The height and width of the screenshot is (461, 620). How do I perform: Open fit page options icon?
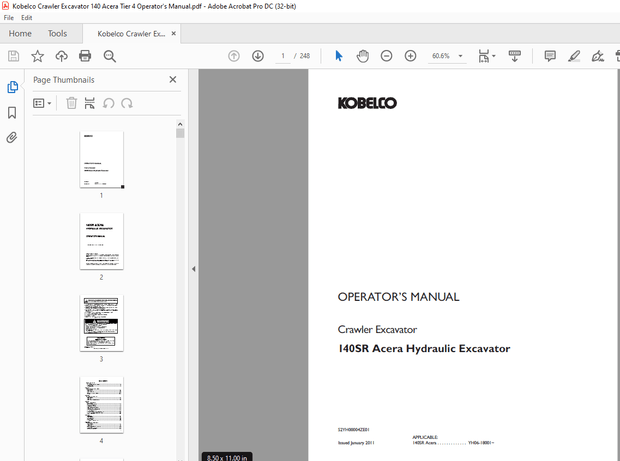coord(487,56)
